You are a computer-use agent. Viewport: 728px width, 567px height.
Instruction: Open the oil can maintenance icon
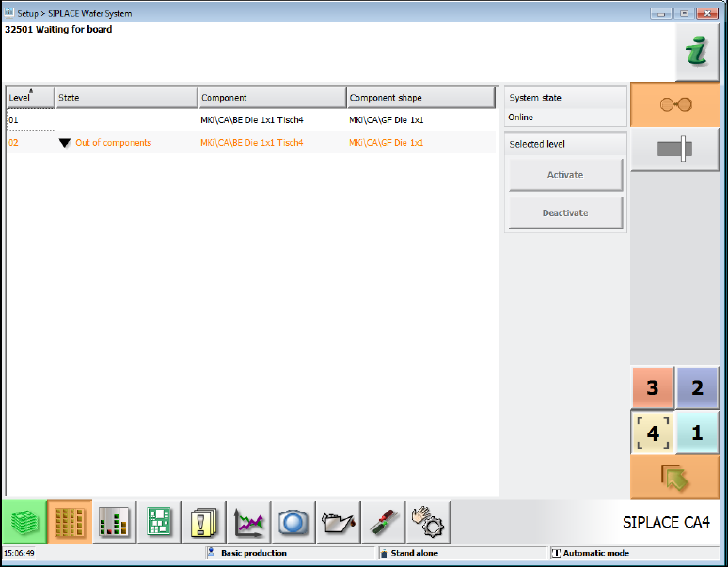tap(339, 522)
